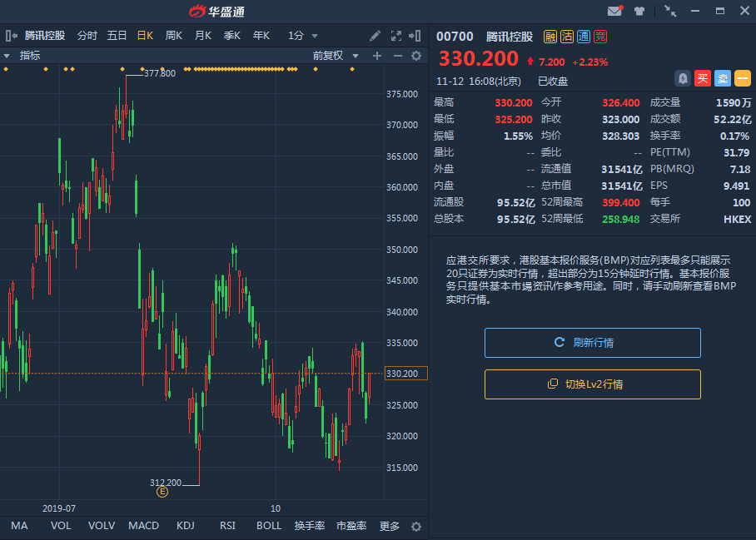Open the 前复权 adjustment dropdown
The image size is (756, 540).
pos(335,56)
